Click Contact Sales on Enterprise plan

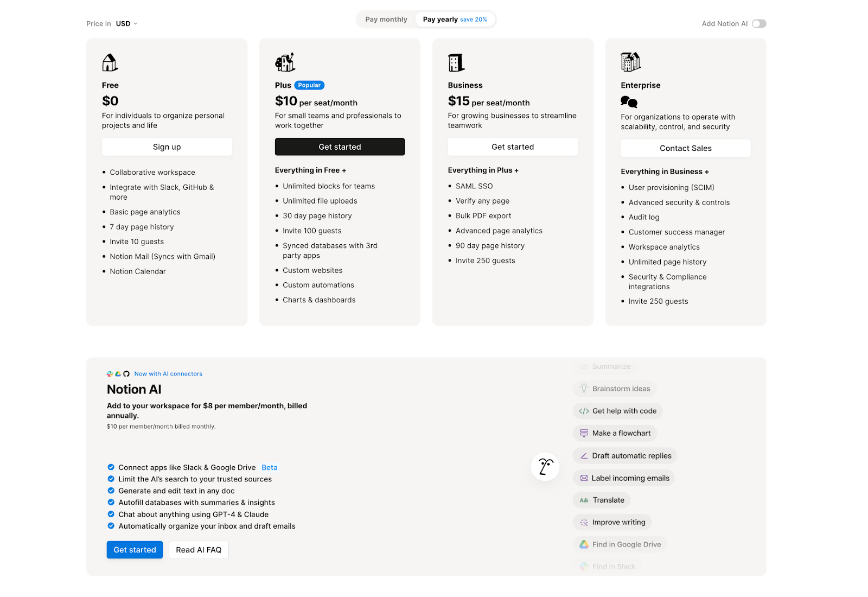point(686,148)
